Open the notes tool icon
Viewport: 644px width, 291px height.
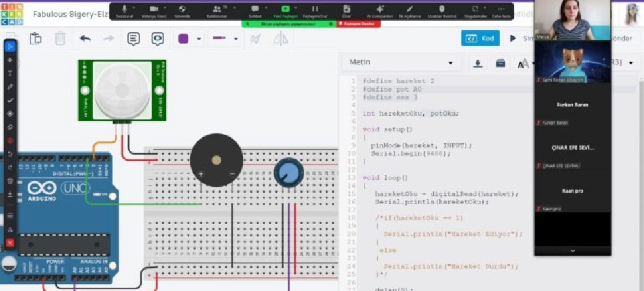[x=134, y=39]
